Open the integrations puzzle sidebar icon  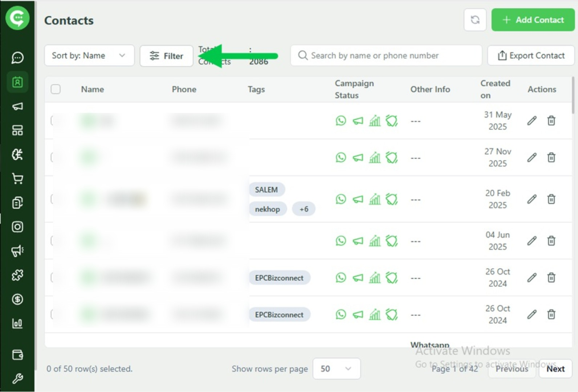click(x=17, y=275)
